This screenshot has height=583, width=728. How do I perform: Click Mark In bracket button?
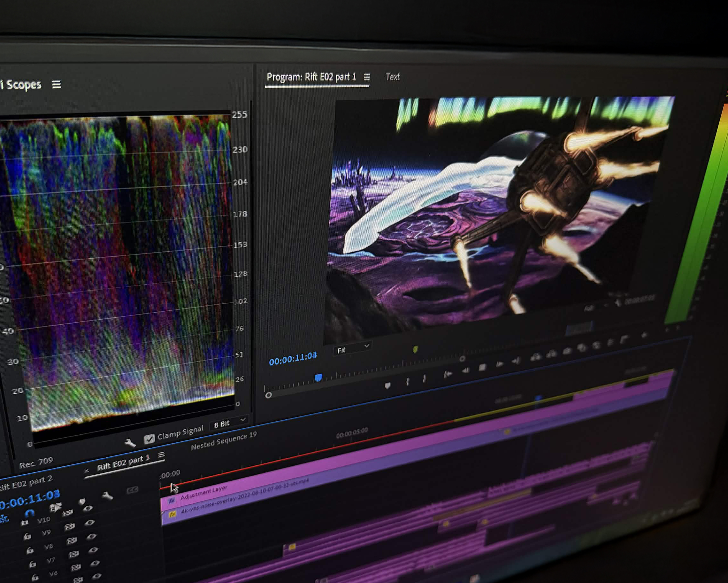pyautogui.click(x=408, y=382)
